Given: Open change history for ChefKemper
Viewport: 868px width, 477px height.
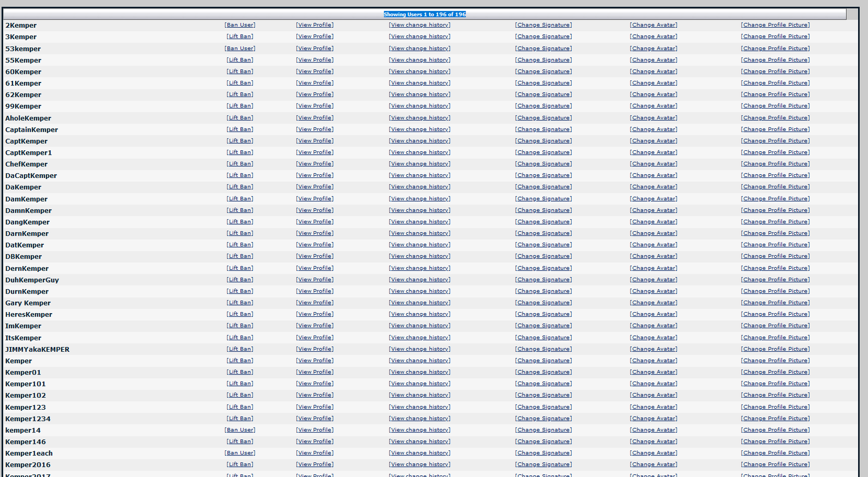Looking at the screenshot, I should [x=419, y=164].
